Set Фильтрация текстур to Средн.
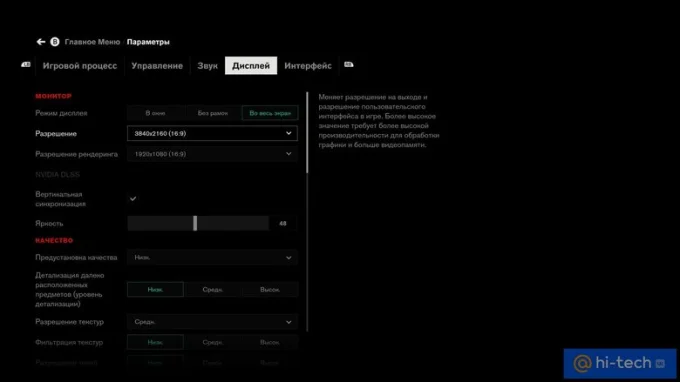 212,343
